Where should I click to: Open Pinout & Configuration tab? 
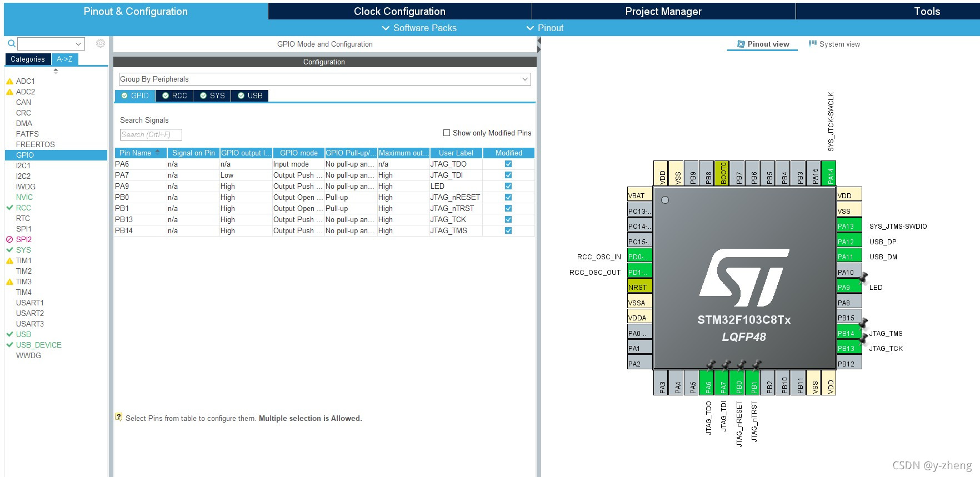(136, 11)
